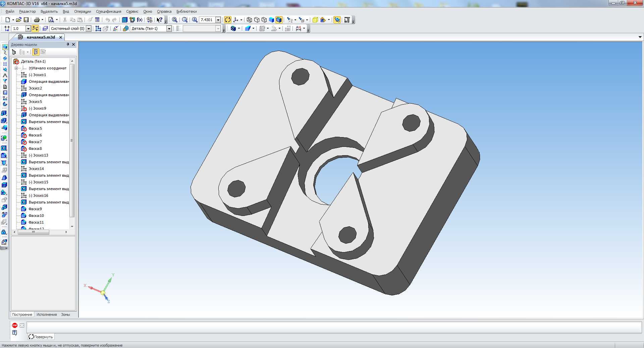This screenshot has height=348, width=644.
Task: Select the Fillet tool in left toolbar
Action: tap(4, 156)
